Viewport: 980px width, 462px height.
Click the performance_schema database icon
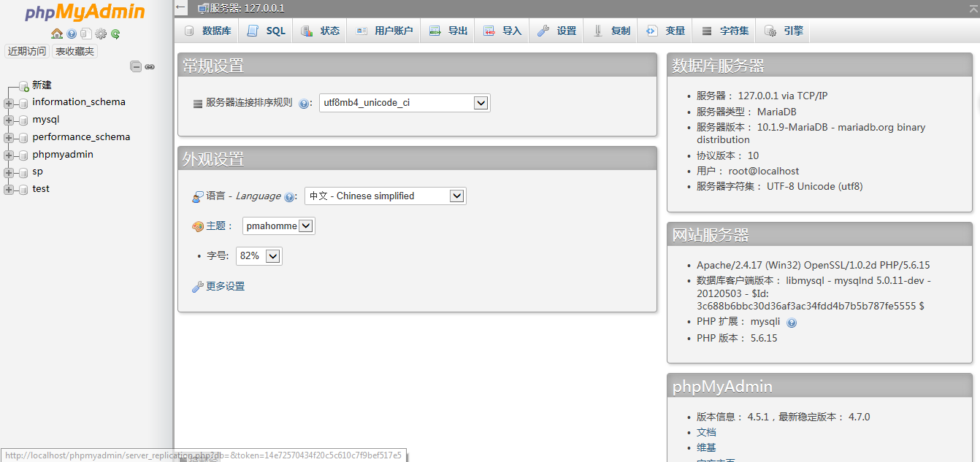(23, 138)
